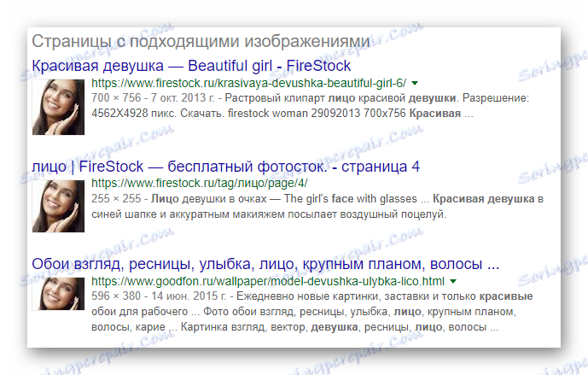588x375 pixels.
Task: Click the '596 × 380 - 14 июн. 2015 г.' text
Action: pos(159,296)
